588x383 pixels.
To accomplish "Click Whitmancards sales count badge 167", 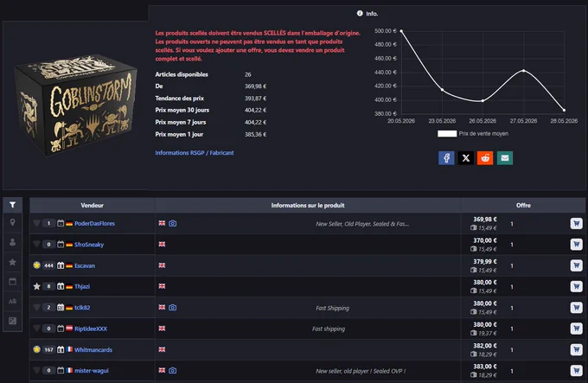I will point(48,349).
